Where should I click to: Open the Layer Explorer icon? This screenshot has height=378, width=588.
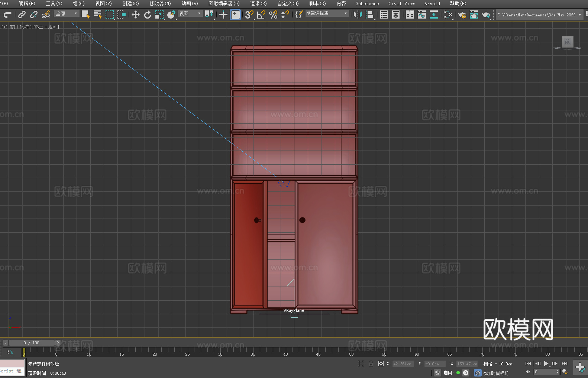(396, 14)
